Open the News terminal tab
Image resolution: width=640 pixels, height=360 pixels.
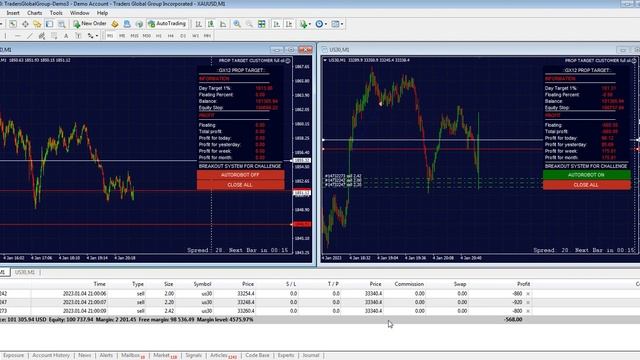coord(84,356)
